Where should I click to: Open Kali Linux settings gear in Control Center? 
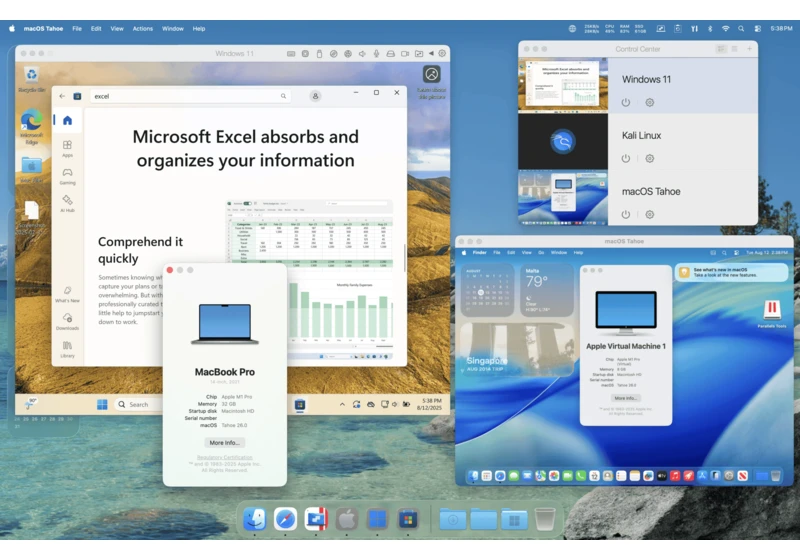click(649, 159)
